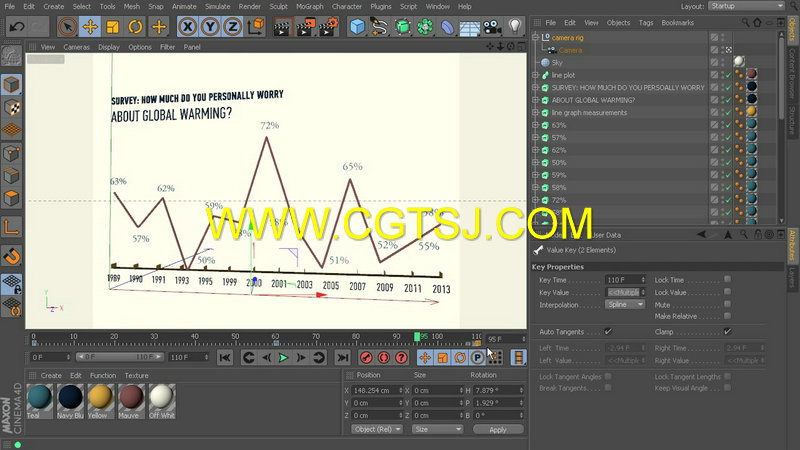This screenshot has width=800, height=450.
Task: Click the Content Browser side tab
Action: 792,74
